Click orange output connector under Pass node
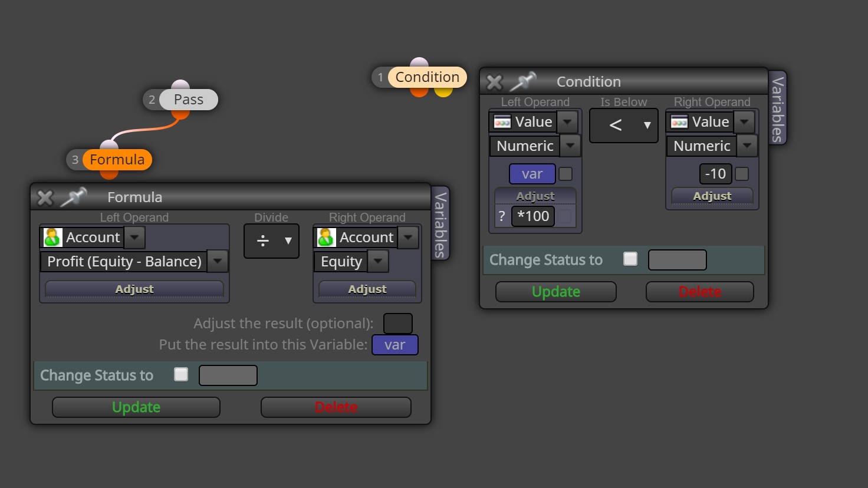The width and height of the screenshot is (868, 488). coord(180,114)
